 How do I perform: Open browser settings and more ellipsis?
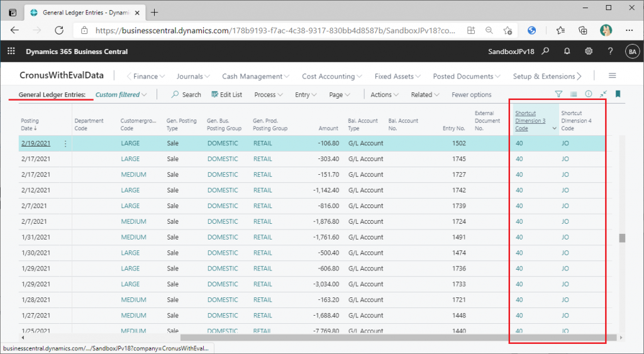point(629,30)
